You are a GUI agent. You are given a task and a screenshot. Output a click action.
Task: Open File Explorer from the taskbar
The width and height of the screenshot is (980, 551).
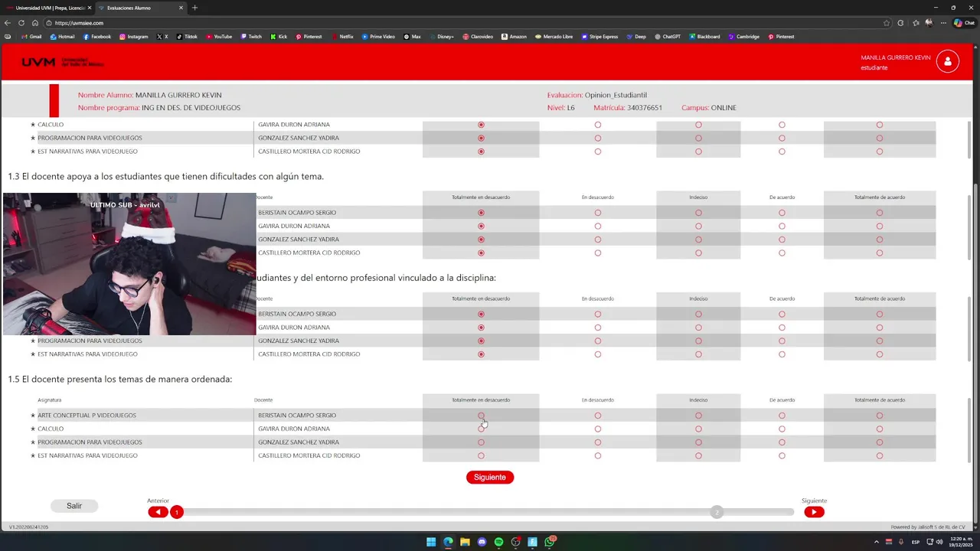[x=465, y=542]
